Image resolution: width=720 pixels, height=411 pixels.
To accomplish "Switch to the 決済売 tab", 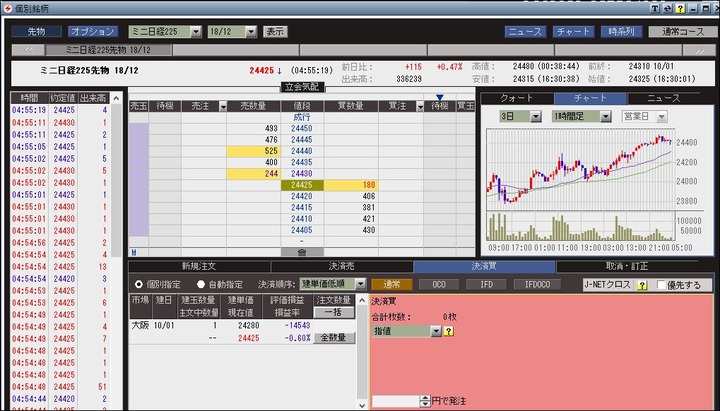I will click(x=342, y=266).
